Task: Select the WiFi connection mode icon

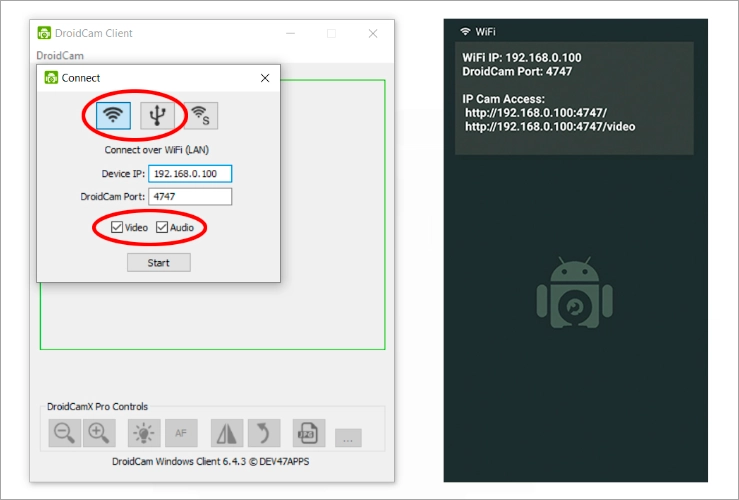Action: (x=113, y=115)
